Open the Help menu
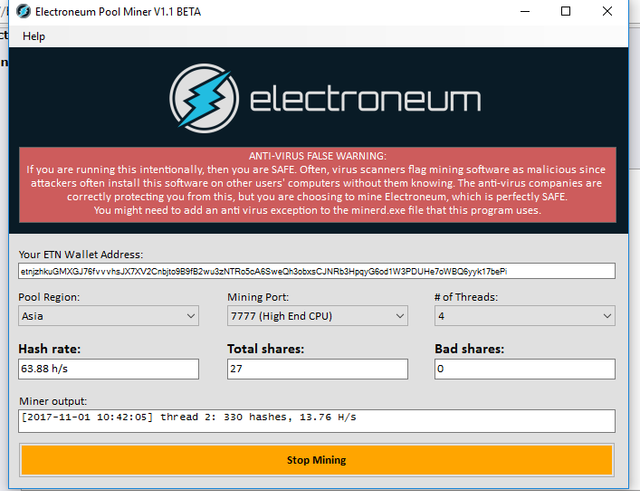Image resolution: width=640 pixels, height=491 pixels. (x=33, y=36)
